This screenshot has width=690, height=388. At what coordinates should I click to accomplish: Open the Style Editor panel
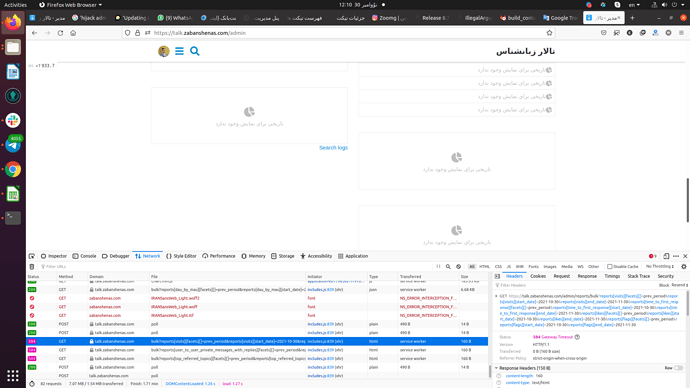click(x=181, y=256)
